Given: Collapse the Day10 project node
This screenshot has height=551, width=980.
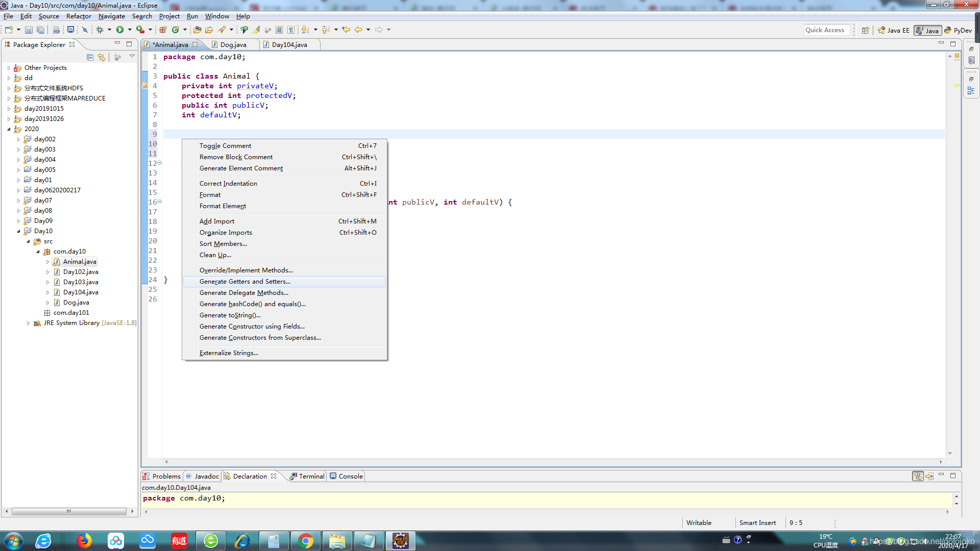Looking at the screenshot, I should click(x=19, y=231).
